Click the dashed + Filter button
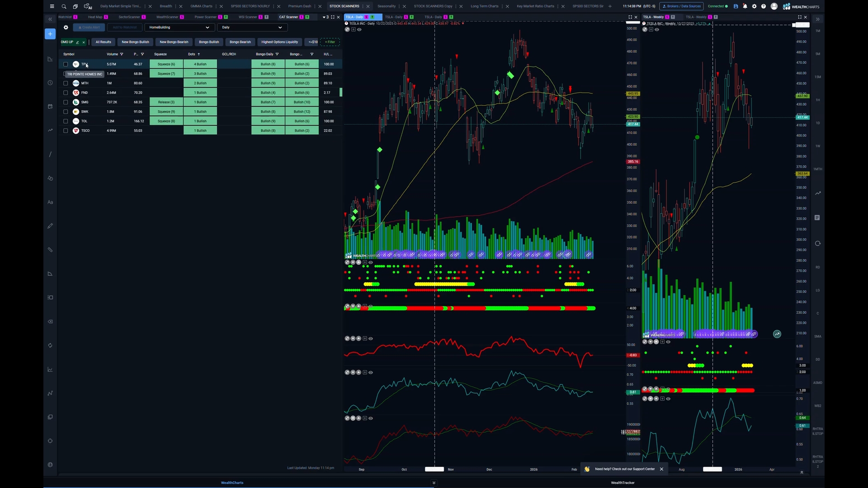 click(x=330, y=42)
